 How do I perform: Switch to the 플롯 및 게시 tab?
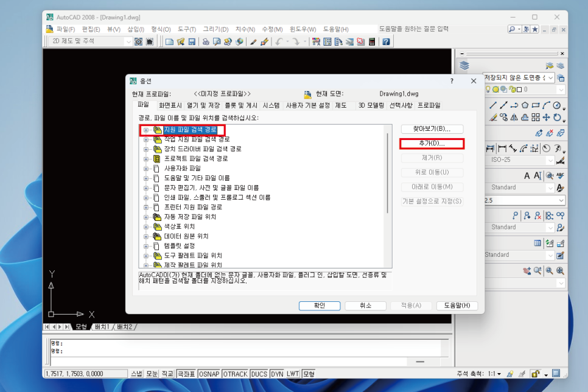[241, 106]
